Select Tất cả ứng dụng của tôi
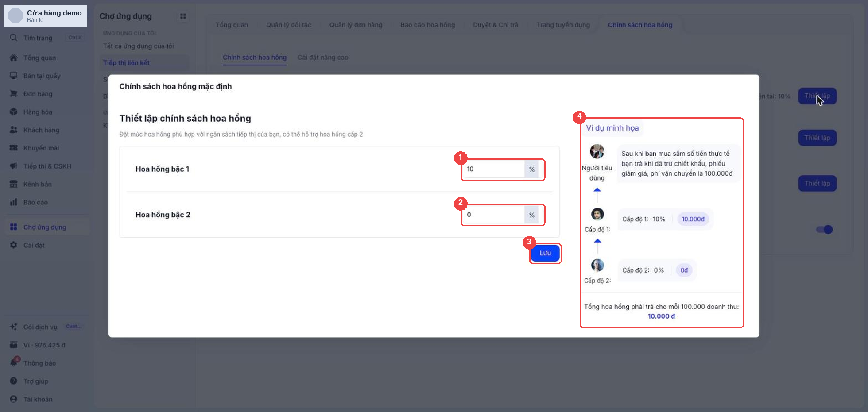868x412 pixels. click(139, 46)
